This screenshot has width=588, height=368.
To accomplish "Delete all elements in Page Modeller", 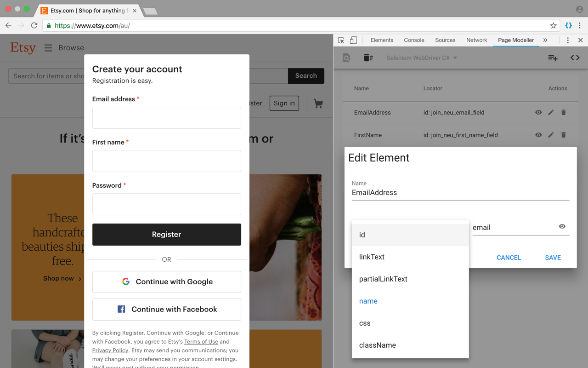I will 368,58.
